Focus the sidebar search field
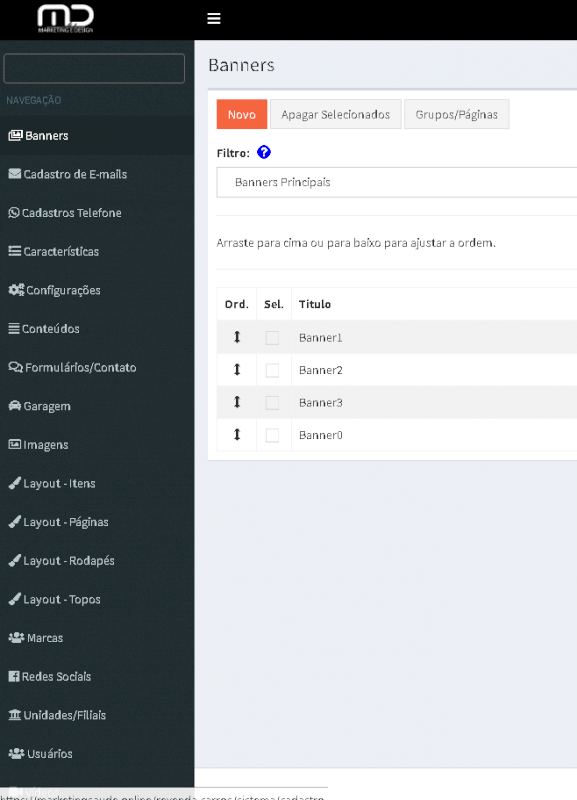The height and width of the screenshot is (800, 577). click(94, 68)
